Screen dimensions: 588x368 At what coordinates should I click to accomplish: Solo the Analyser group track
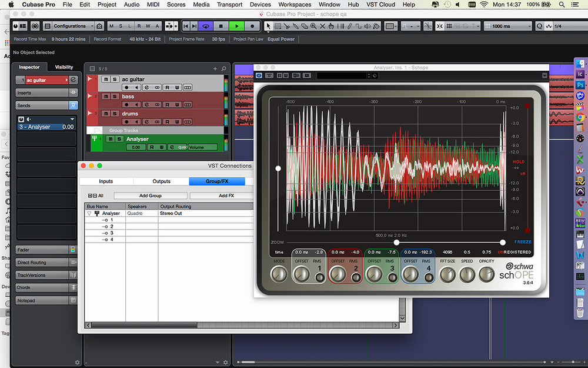pos(119,139)
